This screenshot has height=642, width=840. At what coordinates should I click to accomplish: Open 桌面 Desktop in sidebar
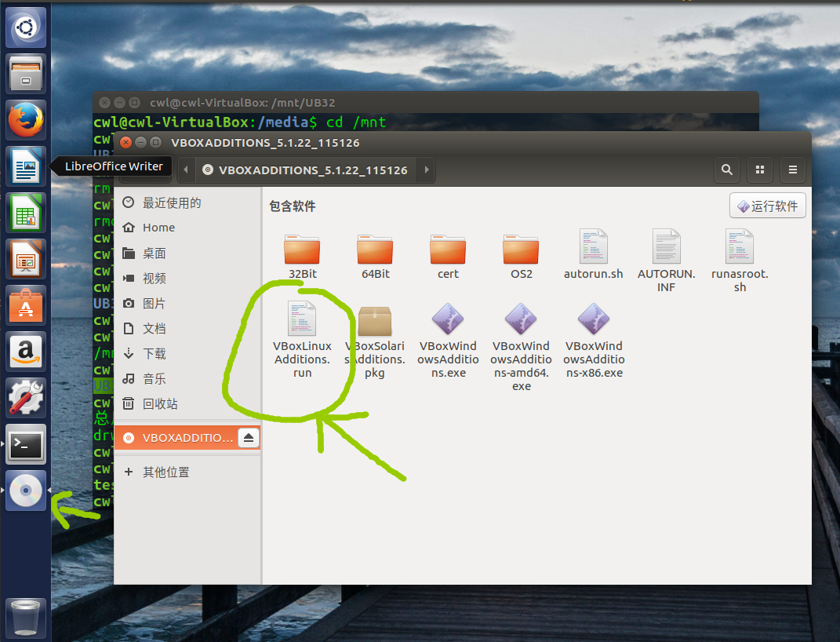(x=187, y=253)
